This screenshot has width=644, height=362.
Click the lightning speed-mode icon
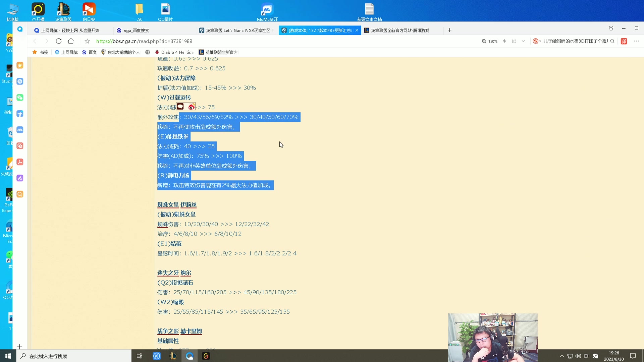coord(504,41)
